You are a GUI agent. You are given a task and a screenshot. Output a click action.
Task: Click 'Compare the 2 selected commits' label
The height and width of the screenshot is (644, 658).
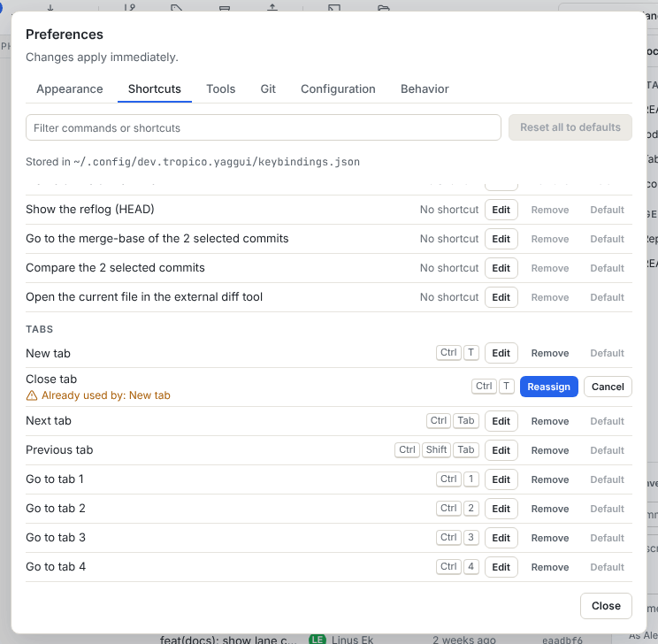115,267
